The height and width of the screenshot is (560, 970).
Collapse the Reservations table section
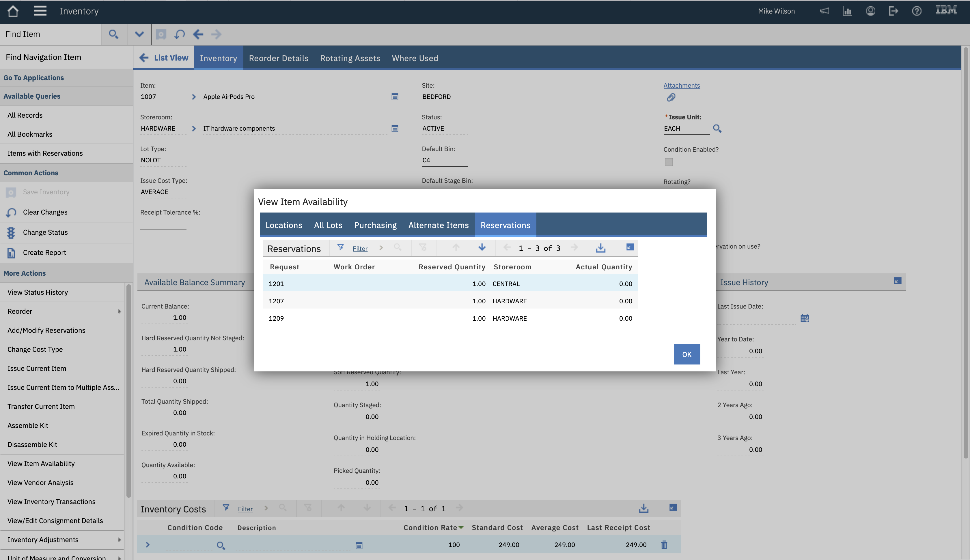(630, 247)
